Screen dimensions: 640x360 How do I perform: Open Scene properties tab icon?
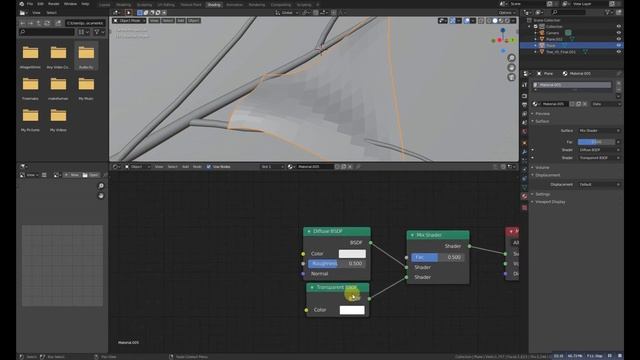pyautogui.click(x=524, y=122)
